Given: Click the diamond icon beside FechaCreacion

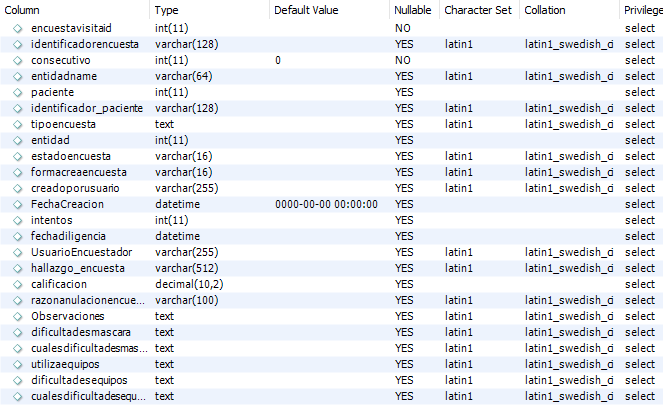Looking at the screenshot, I should (17, 204).
